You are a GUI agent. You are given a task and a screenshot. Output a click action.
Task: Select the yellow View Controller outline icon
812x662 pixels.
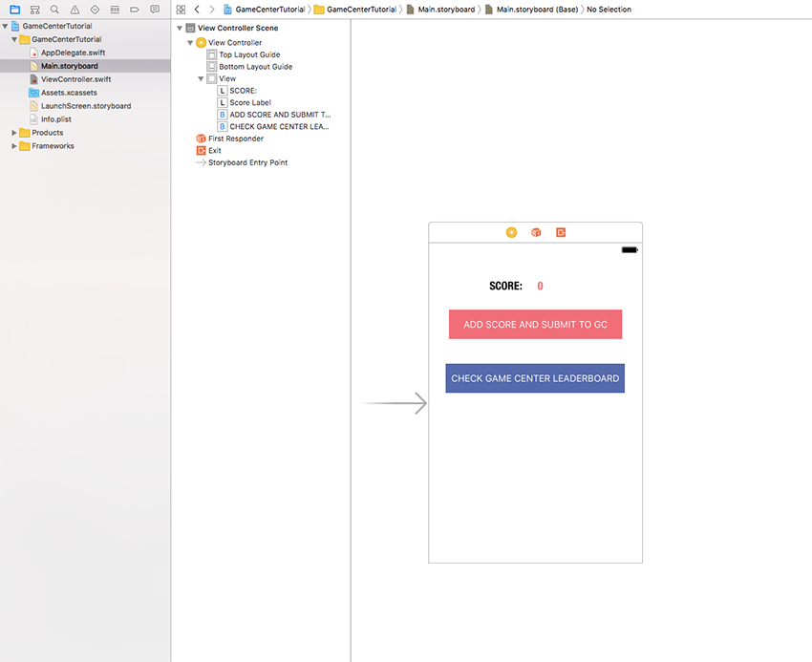click(201, 42)
